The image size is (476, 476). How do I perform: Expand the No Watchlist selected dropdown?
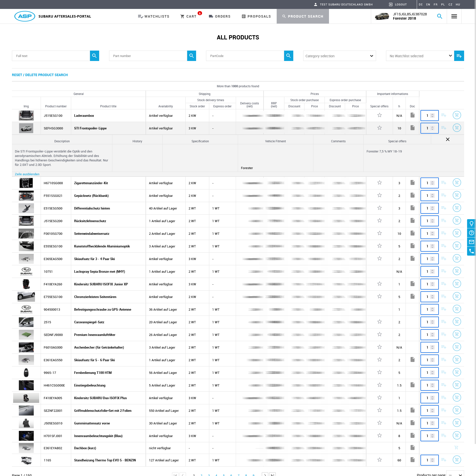pyautogui.click(x=420, y=56)
